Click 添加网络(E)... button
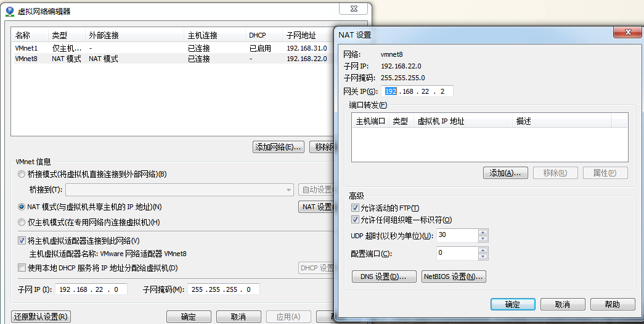The image size is (644, 324). click(x=279, y=147)
